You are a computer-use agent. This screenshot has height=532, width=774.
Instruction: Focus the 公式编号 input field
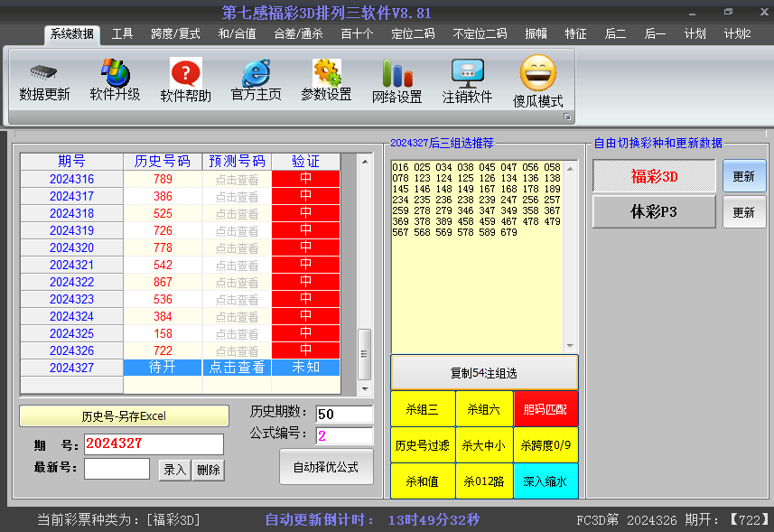tap(344, 435)
